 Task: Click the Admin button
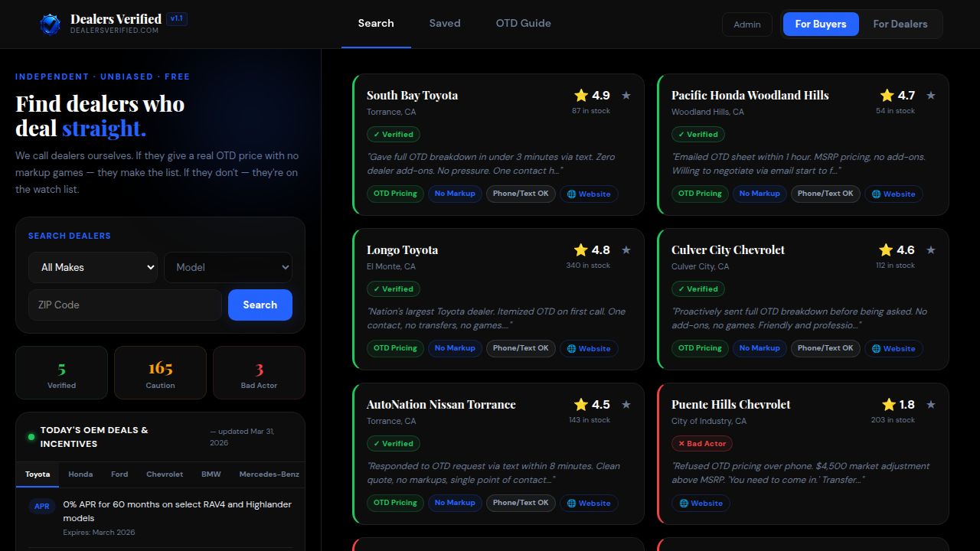[x=746, y=24]
